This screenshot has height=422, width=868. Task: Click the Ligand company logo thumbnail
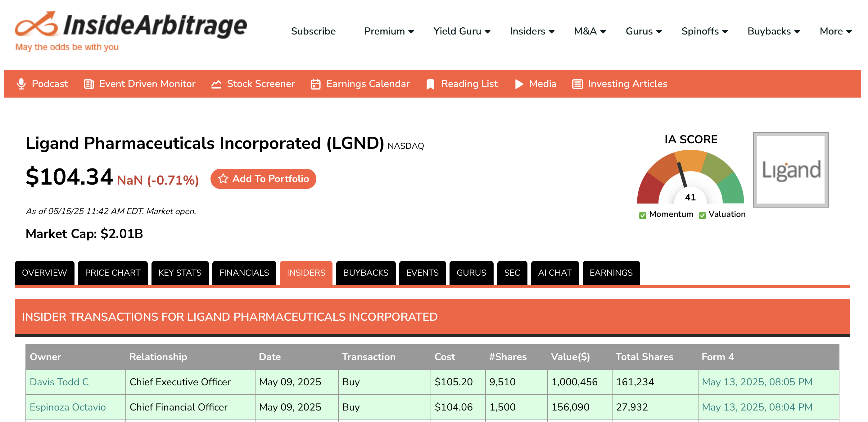click(790, 170)
